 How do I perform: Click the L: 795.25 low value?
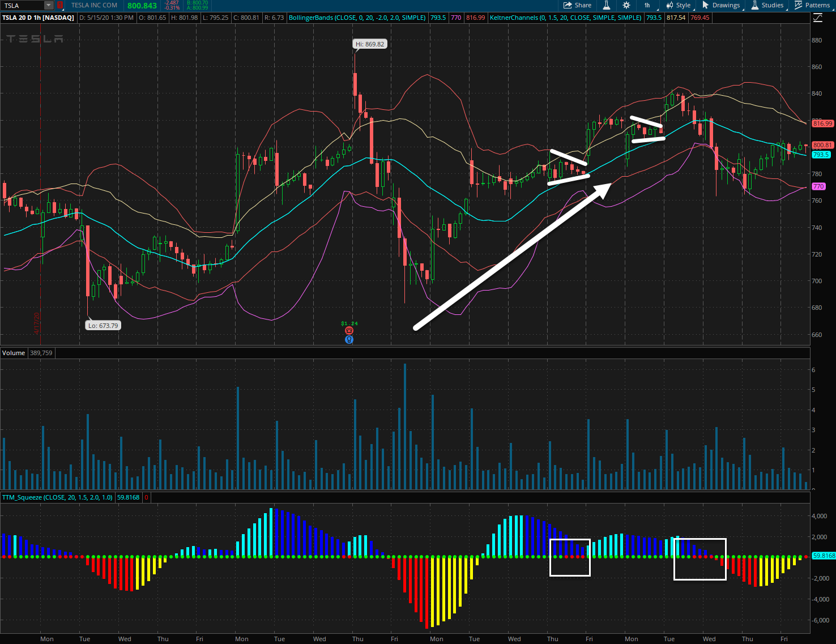pyautogui.click(x=216, y=18)
